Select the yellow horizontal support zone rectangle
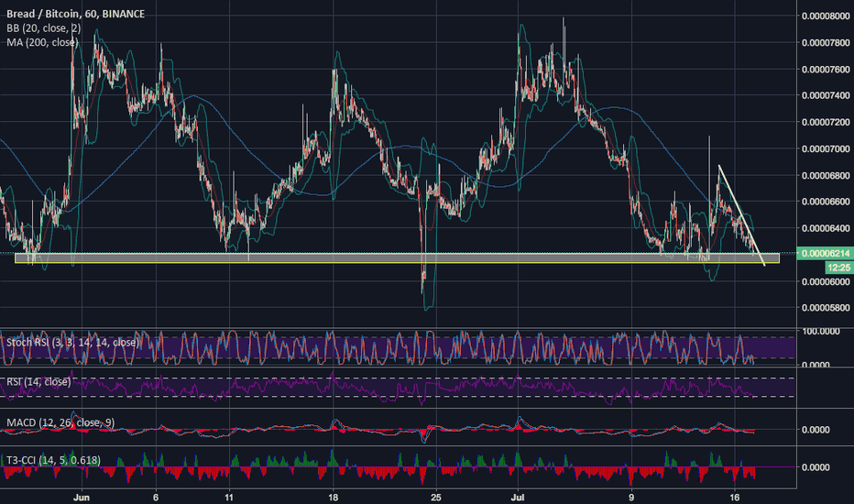The width and height of the screenshot is (854, 504). [397, 258]
